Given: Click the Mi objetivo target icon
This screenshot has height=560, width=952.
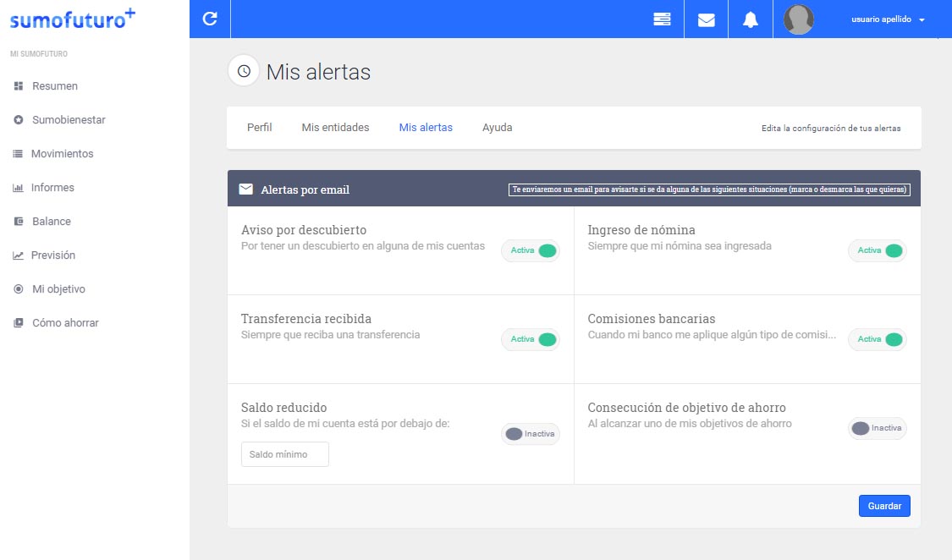Looking at the screenshot, I should (x=18, y=289).
